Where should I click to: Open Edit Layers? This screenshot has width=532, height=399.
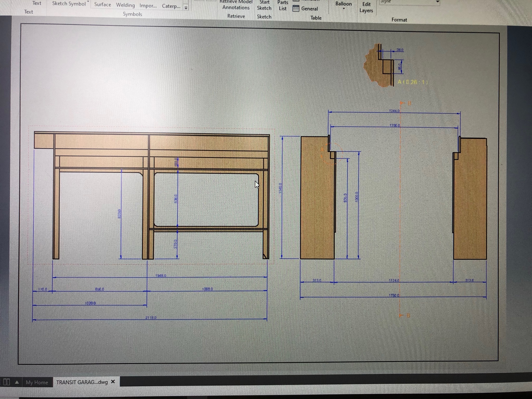coord(366,7)
